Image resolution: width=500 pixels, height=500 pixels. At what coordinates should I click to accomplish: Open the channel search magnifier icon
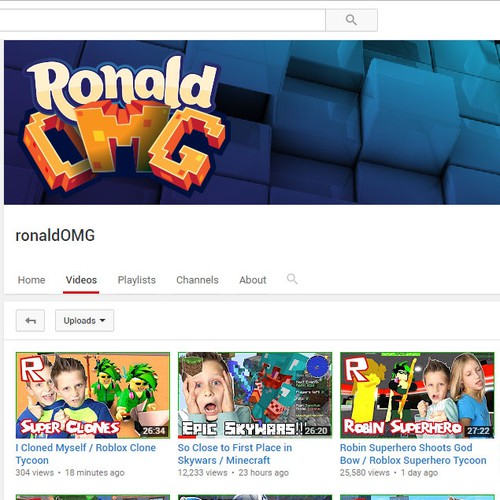point(292,279)
